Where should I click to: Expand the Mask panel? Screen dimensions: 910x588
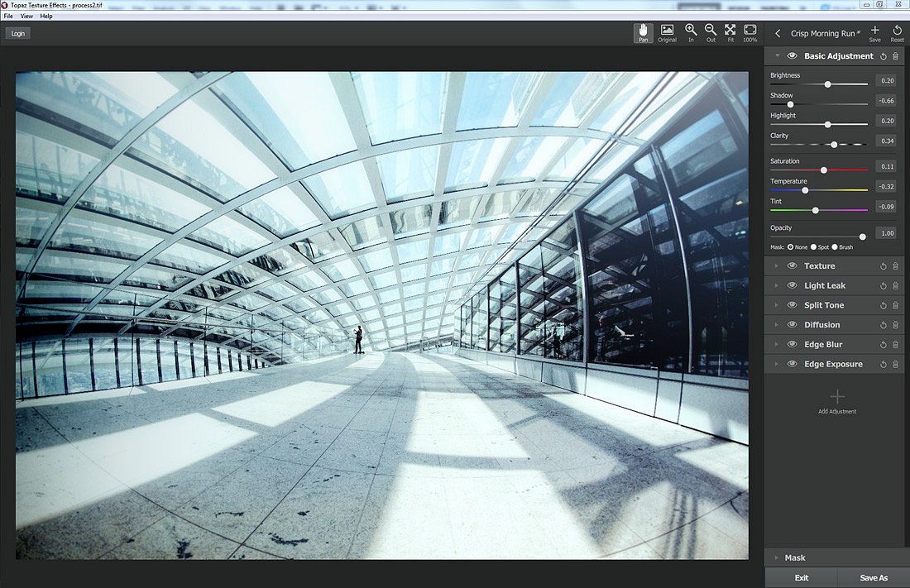pos(777,558)
